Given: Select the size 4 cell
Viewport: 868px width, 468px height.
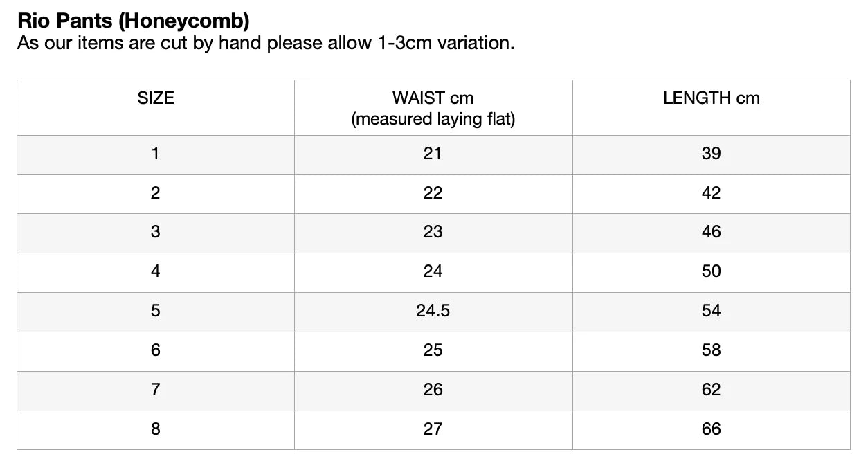Looking at the screenshot, I should (x=156, y=271).
